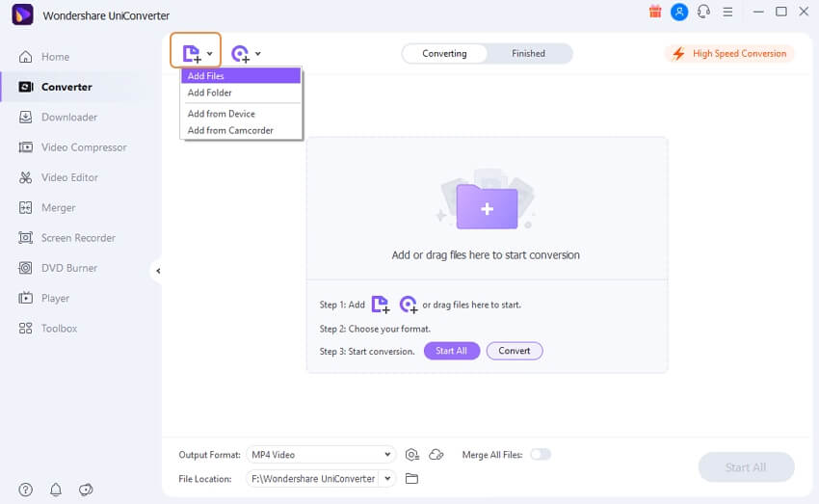819x504 pixels.
Task: Switch to the Finished tab
Action: click(528, 53)
